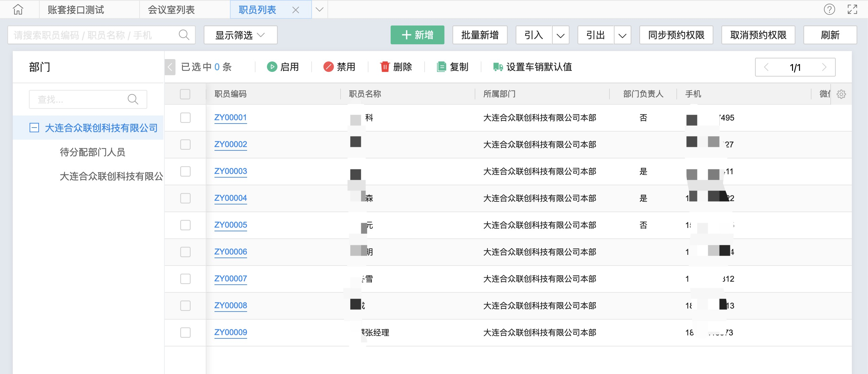Click the home icon tab
Image resolution: width=868 pixels, height=374 pixels.
coord(18,9)
